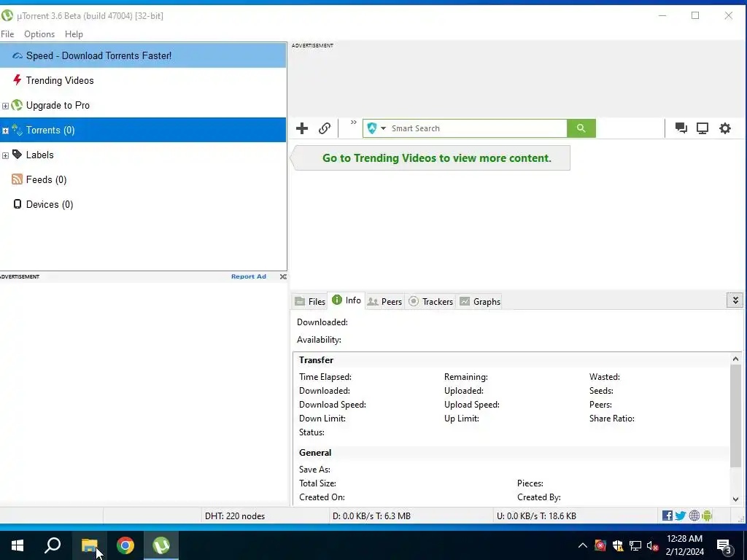Click the General section header
The image size is (747, 560).
pos(315,452)
